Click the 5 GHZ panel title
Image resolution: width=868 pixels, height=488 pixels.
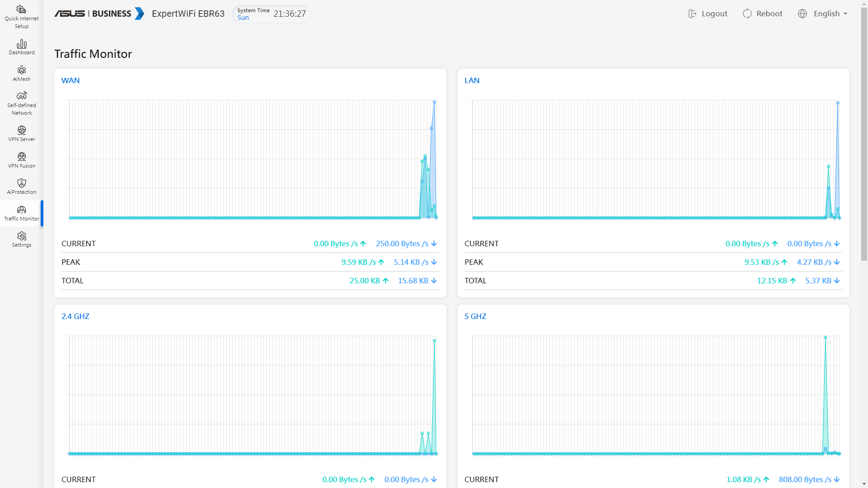pos(475,316)
